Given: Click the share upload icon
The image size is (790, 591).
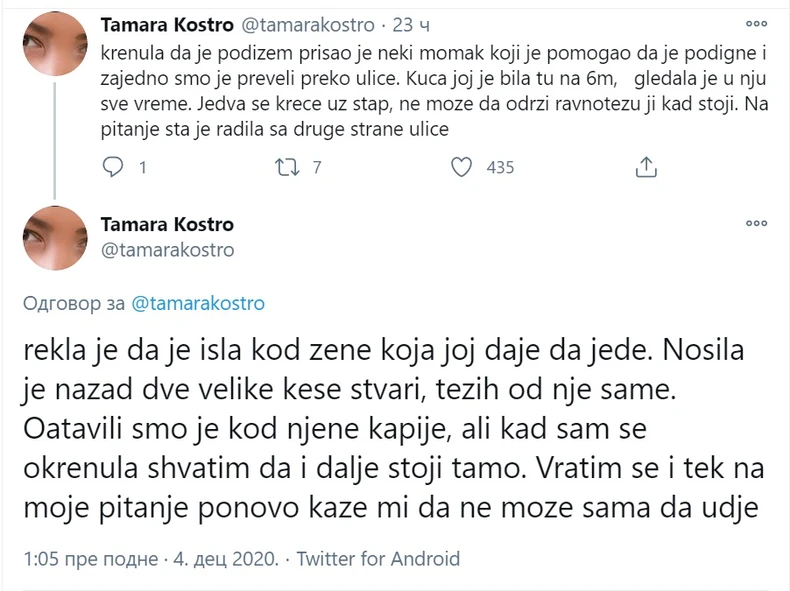Looking at the screenshot, I should pos(646,167).
